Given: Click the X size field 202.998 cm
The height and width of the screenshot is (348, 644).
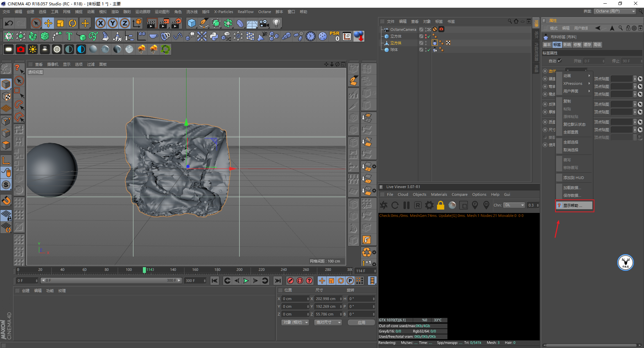Looking at the screenshot, I should coord(328,299).
